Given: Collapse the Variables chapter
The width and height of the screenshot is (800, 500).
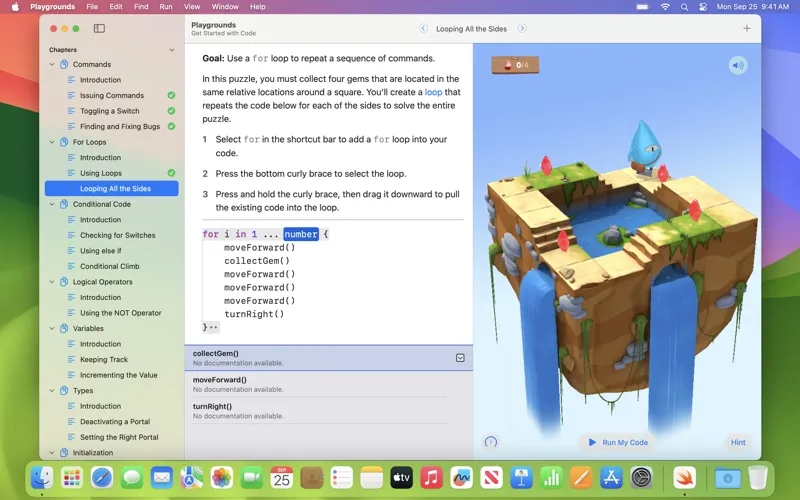Looking at the screenshot, I should pos(52,329).
